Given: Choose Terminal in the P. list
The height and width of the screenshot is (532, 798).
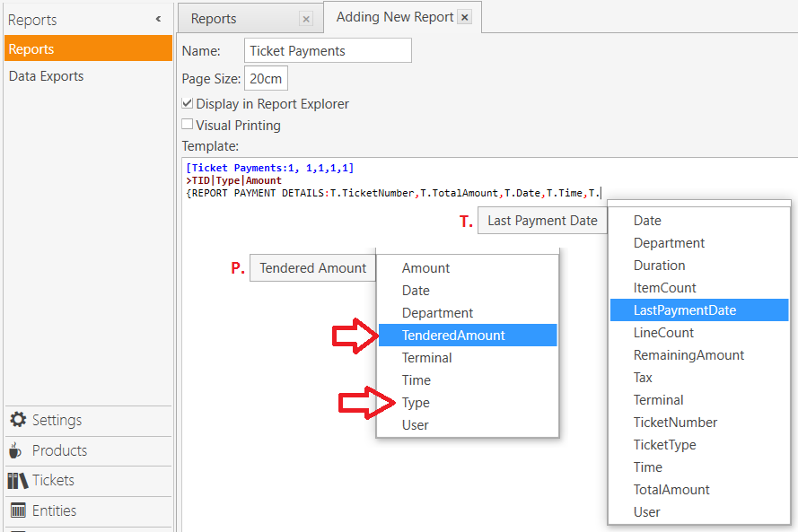Looking at the screenshot, I should click(x=468, y=357).
